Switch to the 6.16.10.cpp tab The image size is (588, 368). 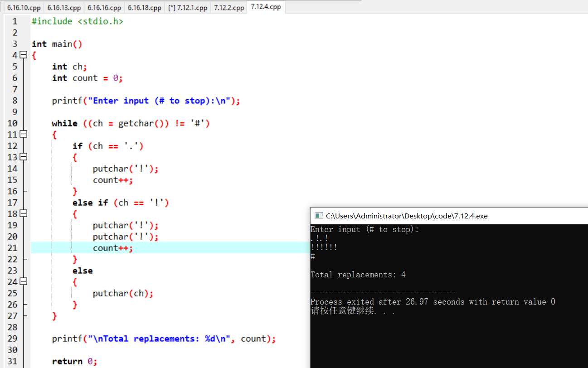click(24, 8)
